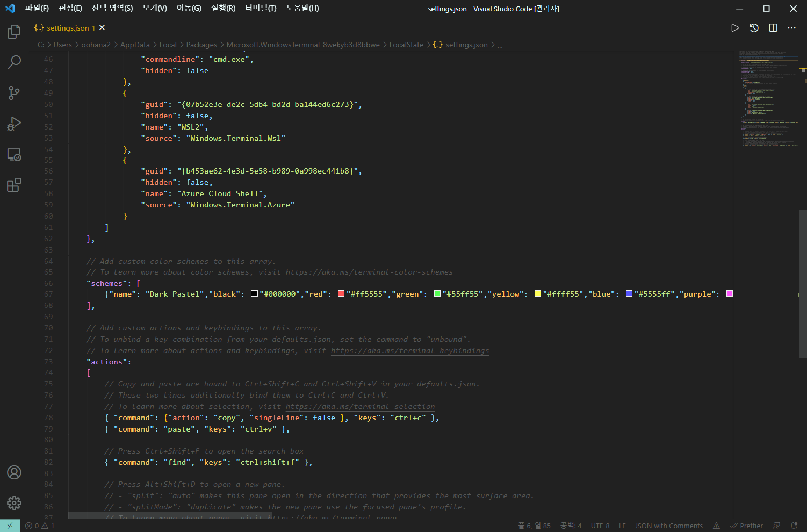Open the Manage gear menu
Screen dimensions: 807x532
click(x=14, y=503)
